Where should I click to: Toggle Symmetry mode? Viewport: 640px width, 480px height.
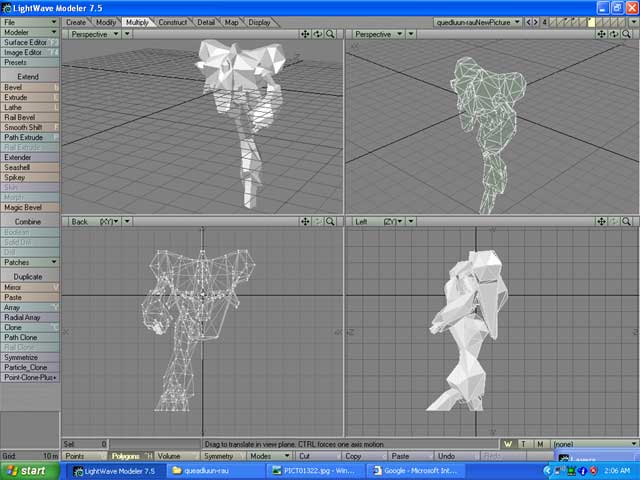point(224,456)
